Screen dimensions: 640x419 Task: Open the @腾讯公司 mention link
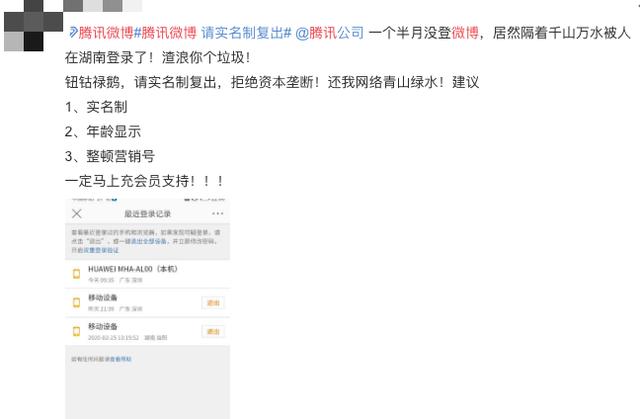pyautogui.click(x=329, y=33)
